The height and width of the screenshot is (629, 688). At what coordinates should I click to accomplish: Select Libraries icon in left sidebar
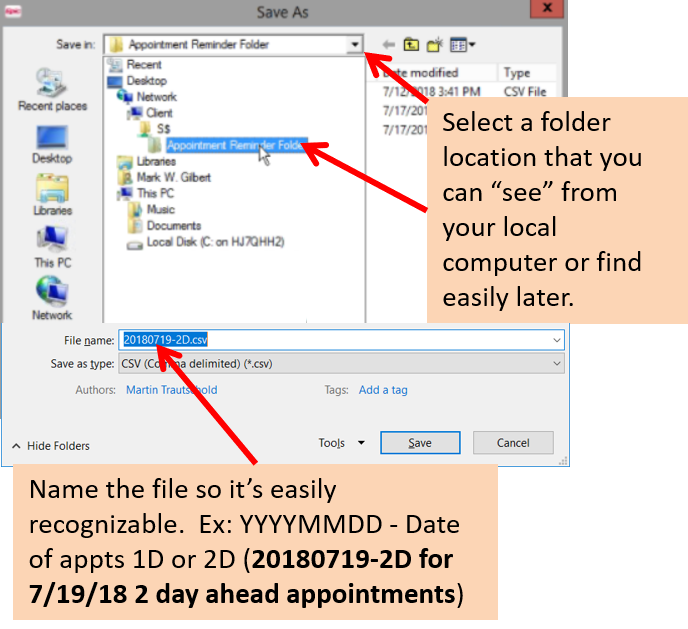pos(52,191)
